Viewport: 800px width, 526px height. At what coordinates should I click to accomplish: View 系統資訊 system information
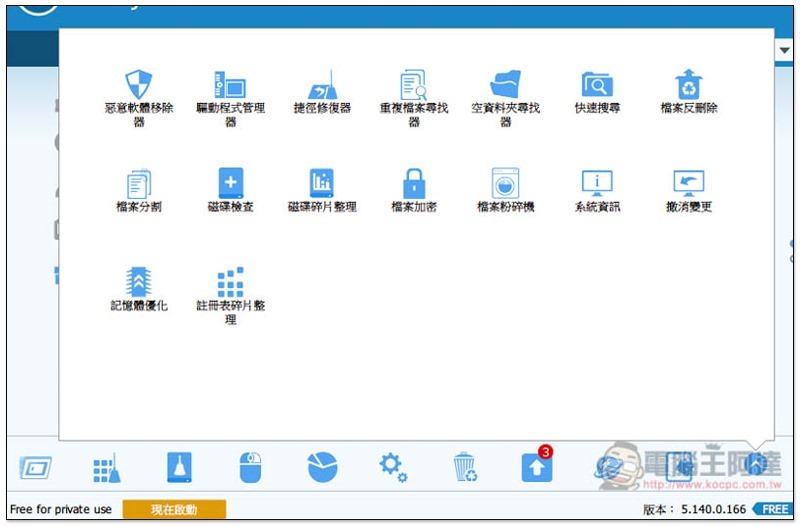pyautogui.click(x=597, y=185)
